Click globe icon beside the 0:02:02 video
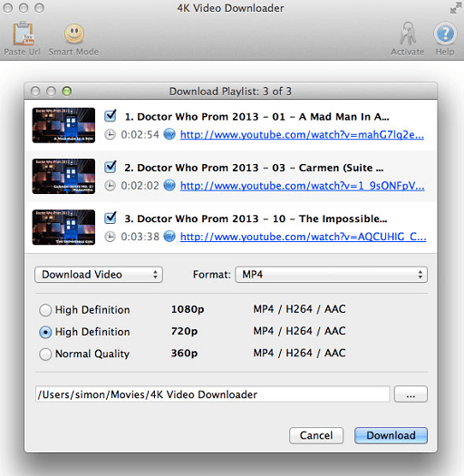This screenshot has height=476, width=464. click(169, 185)
